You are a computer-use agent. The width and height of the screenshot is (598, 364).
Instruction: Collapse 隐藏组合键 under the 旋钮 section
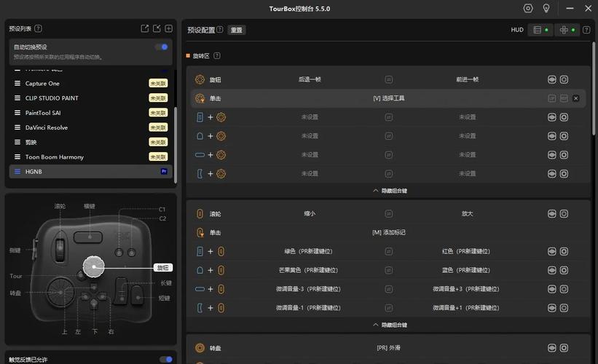pyautogui.click(x=390, y=191)
